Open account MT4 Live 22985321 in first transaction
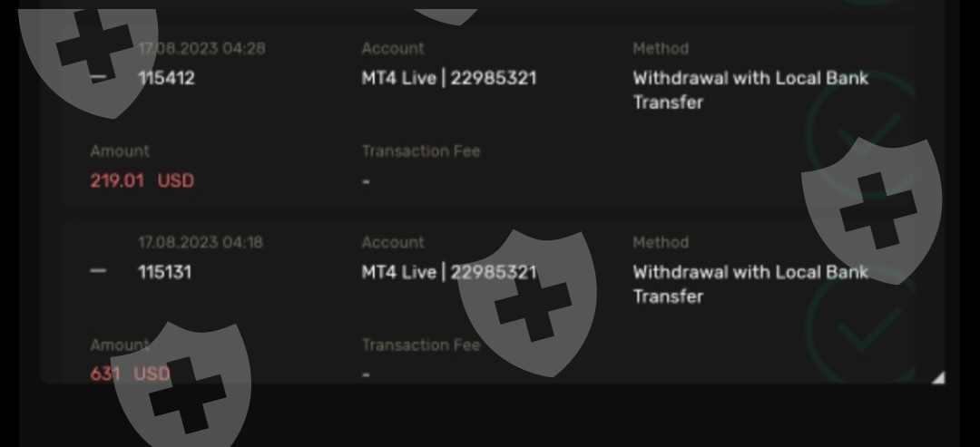 click(449, 78)
